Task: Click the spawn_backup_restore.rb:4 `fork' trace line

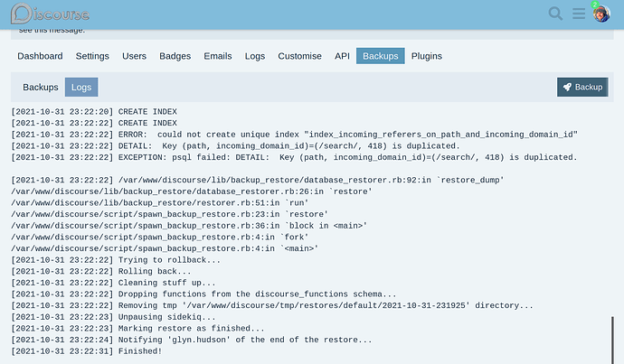Action: pyautogui.click(x=159, y=238)
